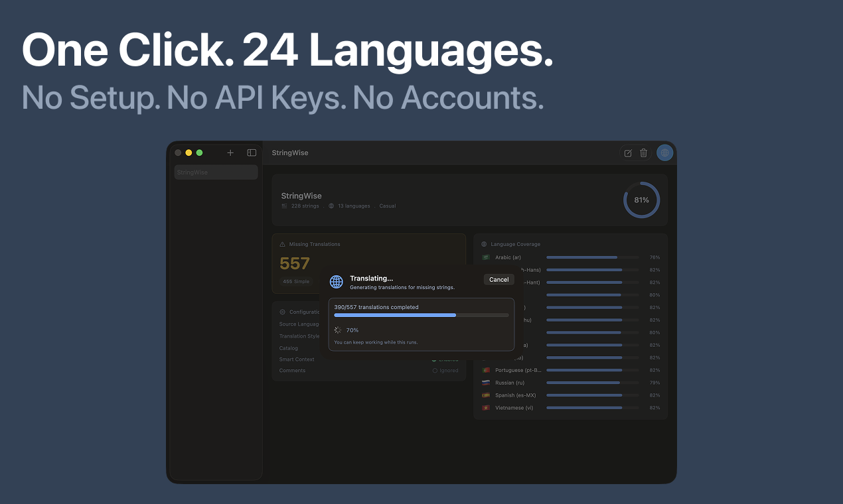843x504 pixels.
Task: Click StringWise title in the window toolbar
Action: point(290,153)
